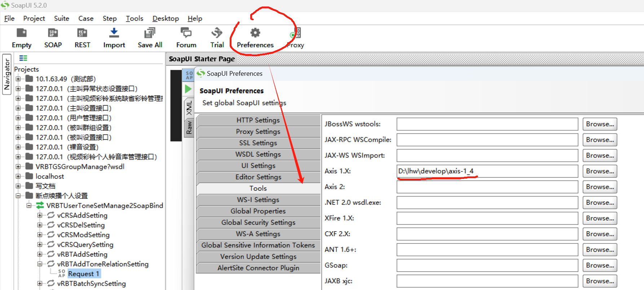The width and height of the screenshot is (644, 290).
Task: Open SSL Settings preferences tab
Action: [x=258, y=143]
